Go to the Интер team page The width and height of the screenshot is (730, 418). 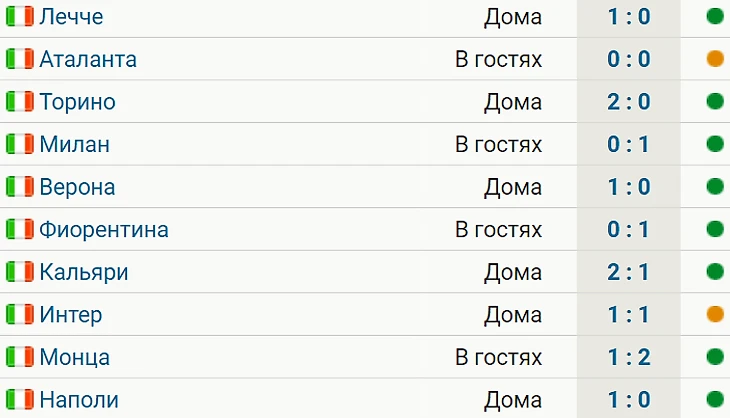point(71,315)
